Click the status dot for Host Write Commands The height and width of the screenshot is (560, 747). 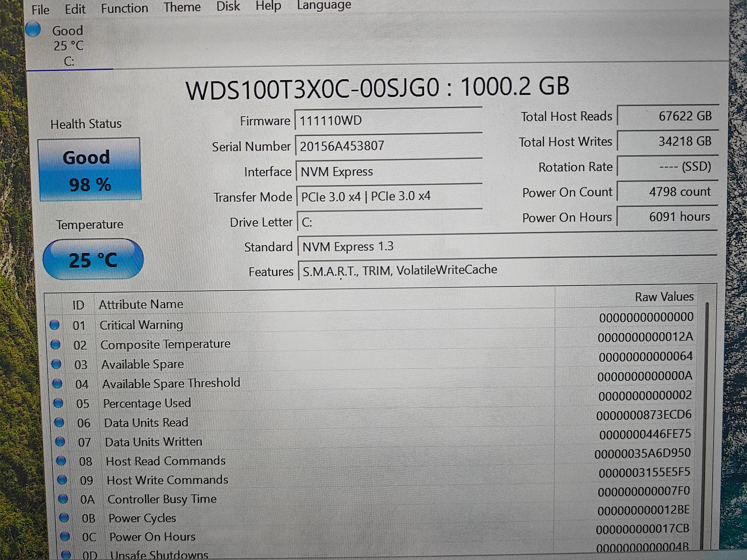click(x=62, y=480)
